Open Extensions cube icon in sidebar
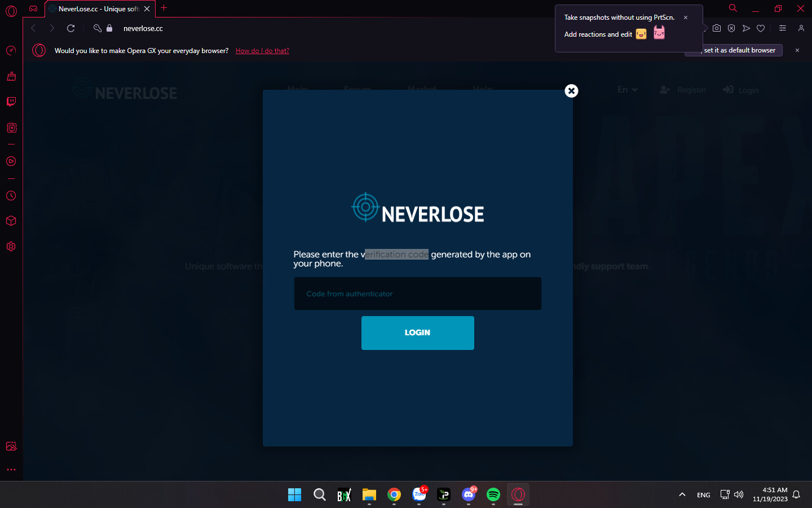The height and width of the screenshot is (508, 812). click(x=11, y=221)
